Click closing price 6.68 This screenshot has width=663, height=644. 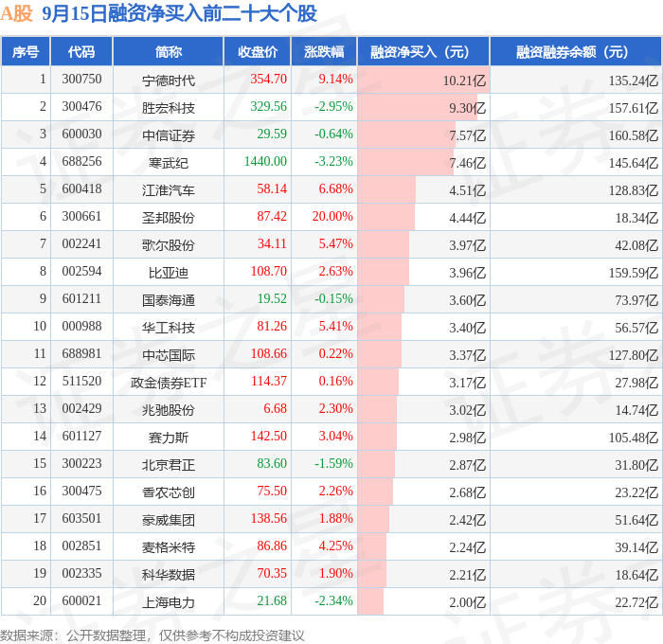[x=276, y=409]
